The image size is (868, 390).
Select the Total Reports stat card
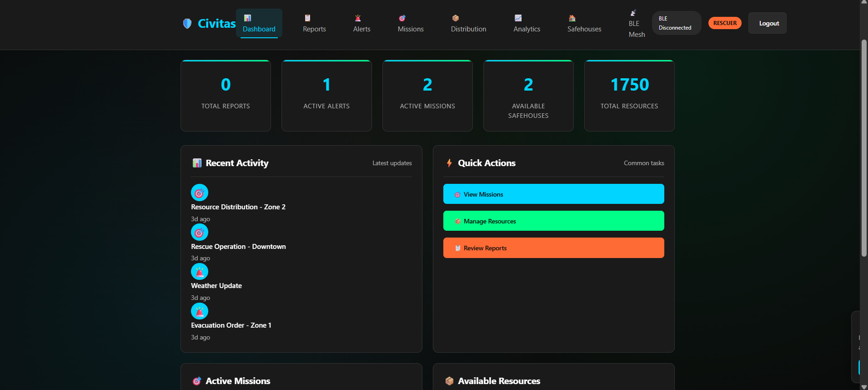tap(226, 96)
